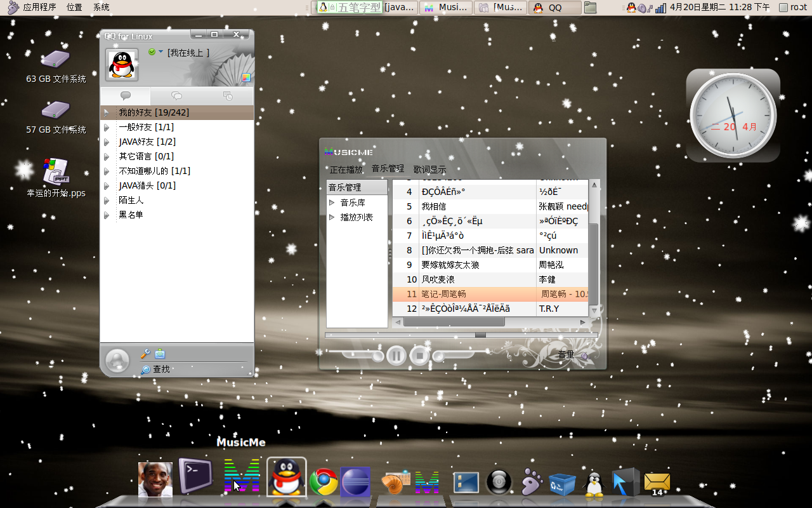Screen dimensions: 812x508
Task: Click the 查找 search button in QQ
Action: point(155,369)
